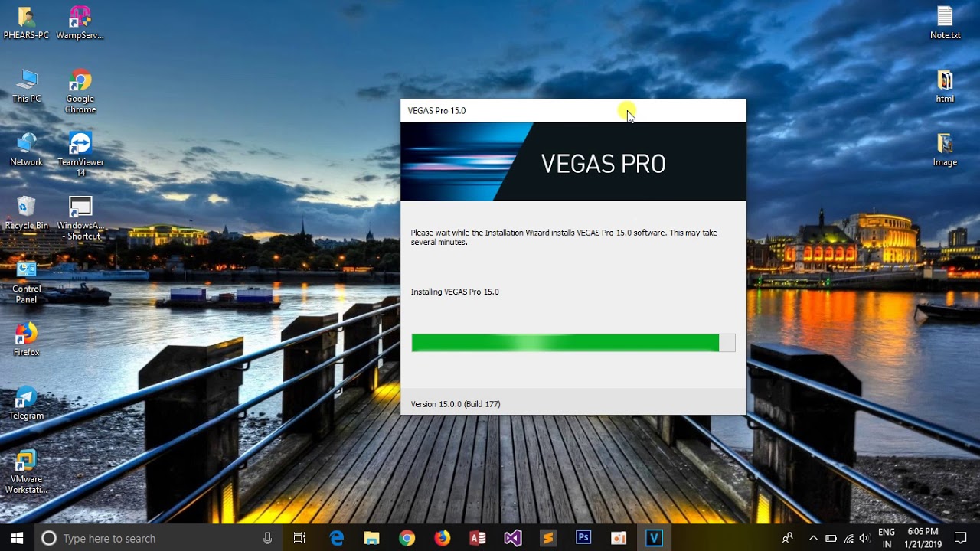Screen dimensions: 980x551
Task: Open Sublime Text from taskbar
Action: (x=547, y=538)
